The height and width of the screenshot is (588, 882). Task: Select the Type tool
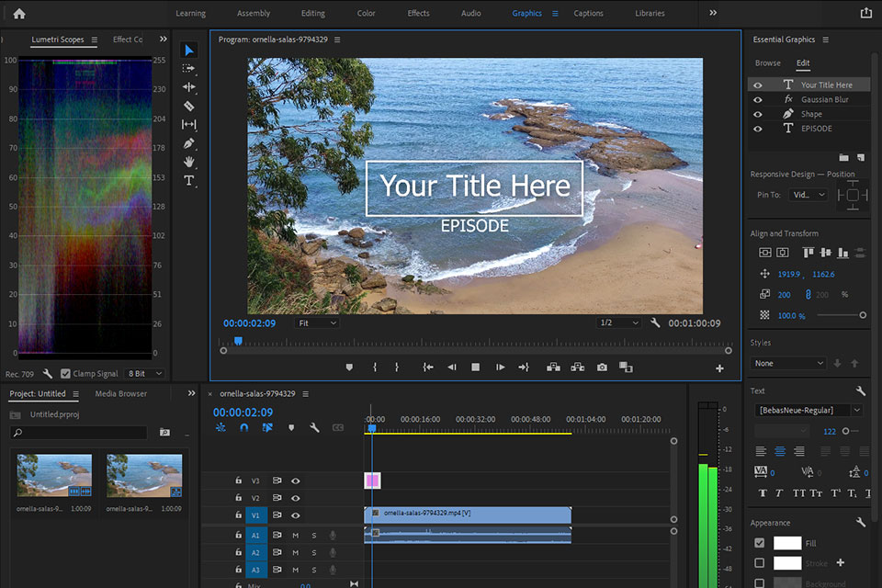189,181
